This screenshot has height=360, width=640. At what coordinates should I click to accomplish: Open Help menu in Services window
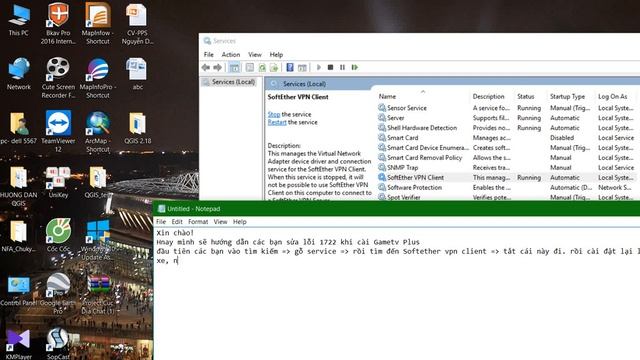click(x=276, y=55)
